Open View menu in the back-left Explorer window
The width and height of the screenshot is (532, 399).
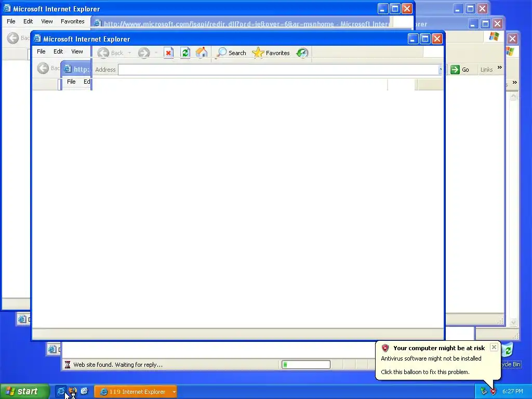47,21
